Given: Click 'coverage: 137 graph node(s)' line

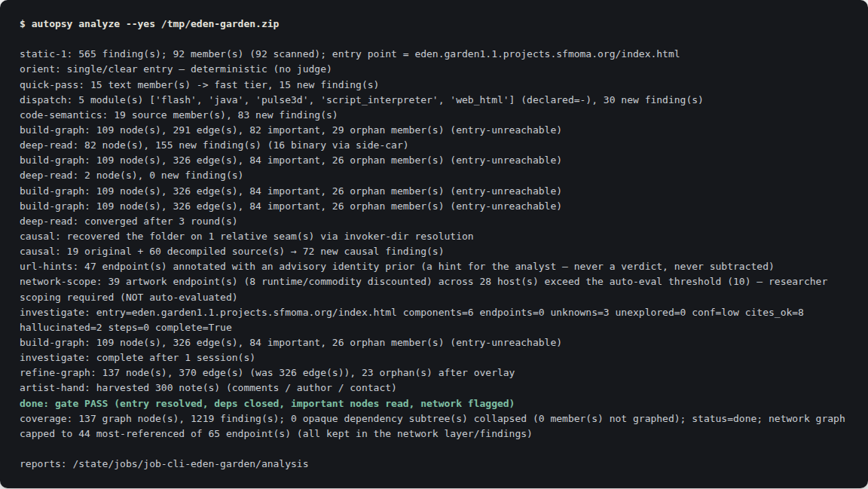Looking at the screenshot, I should tap(432, 426).
